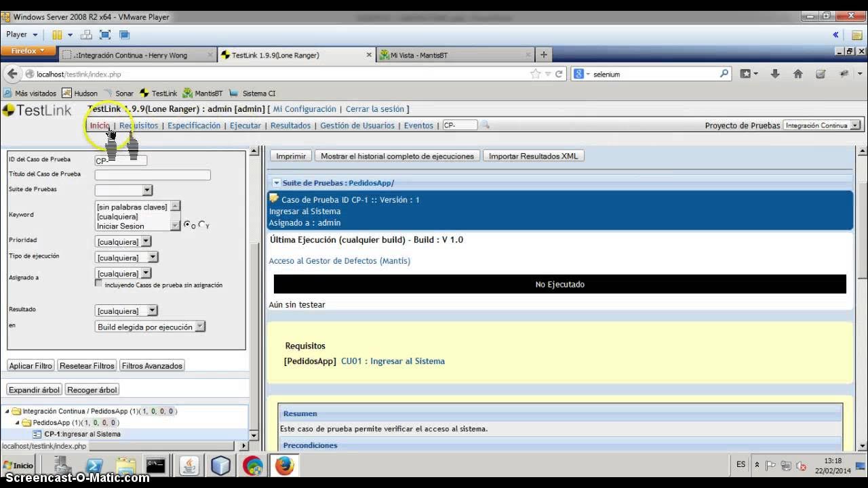Click the search bar magnifier icon
This screenshot has height=488, width=868.
tap(724, 74)
